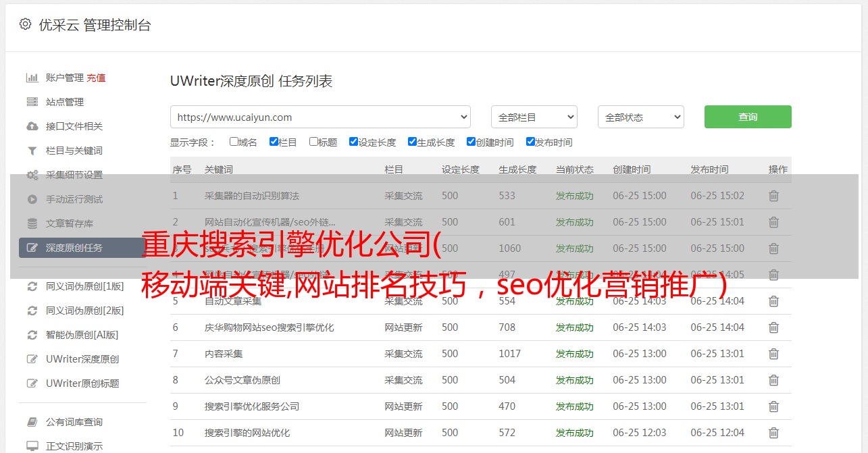Click the UWriter深度原创 edit icon

[32, 359]
